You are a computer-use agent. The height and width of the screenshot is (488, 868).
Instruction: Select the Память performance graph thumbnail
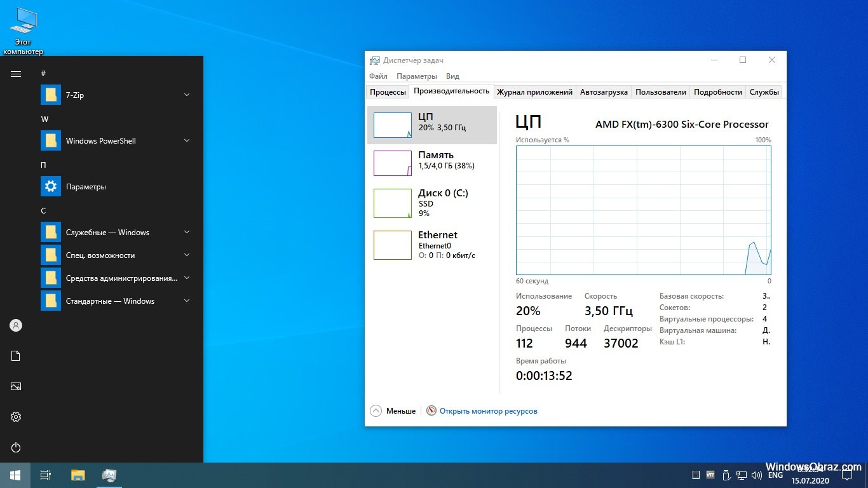392,163
